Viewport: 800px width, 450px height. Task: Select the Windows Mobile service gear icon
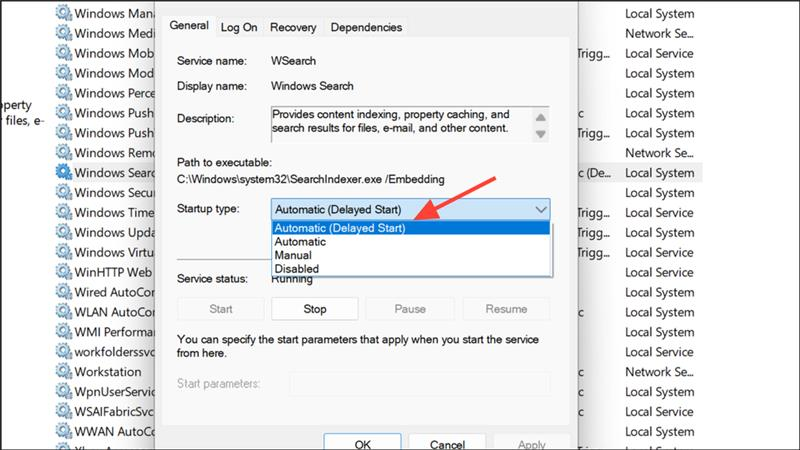point(64,53)
